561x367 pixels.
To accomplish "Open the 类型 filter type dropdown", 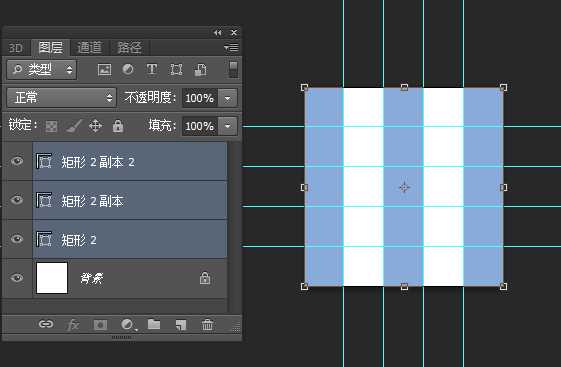I will pyautogui.click(x=42, y=69).
